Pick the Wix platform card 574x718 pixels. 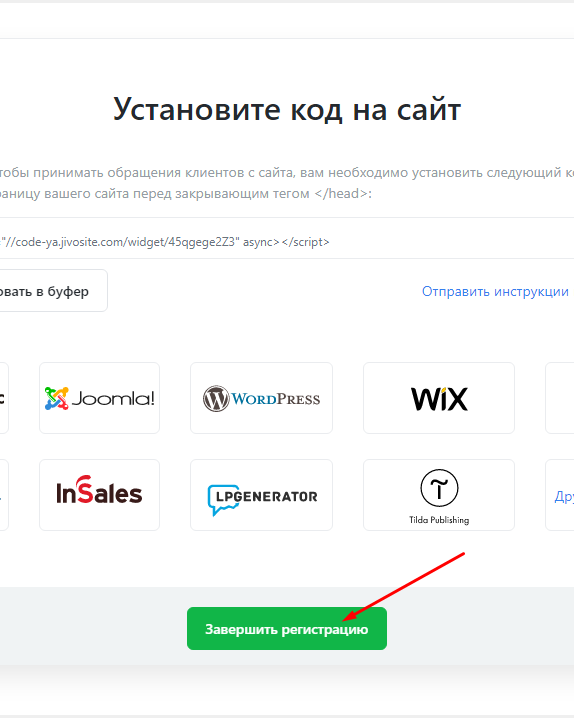(x=439, y=398)
